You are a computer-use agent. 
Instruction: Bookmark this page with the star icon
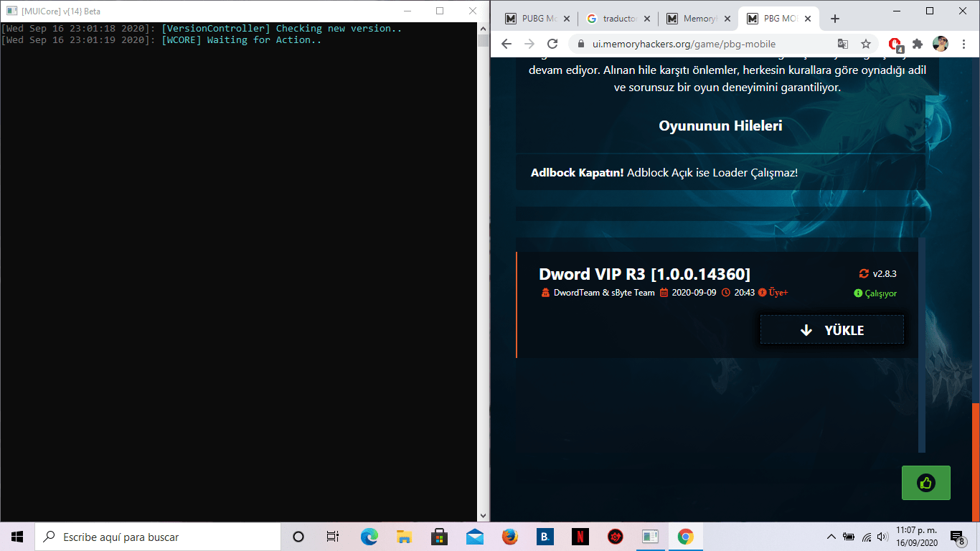pos(866,44)
